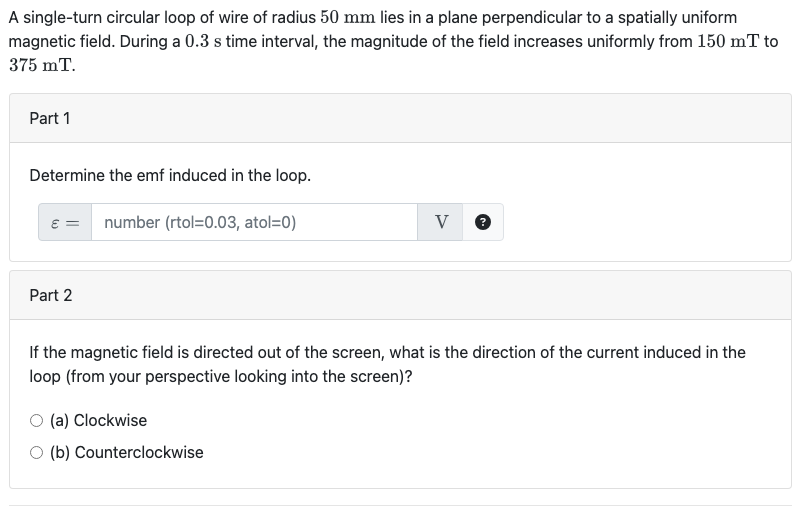Click "looking into the screen" text
The width and height of the screenshot is (807, 508).
[319, 377]
